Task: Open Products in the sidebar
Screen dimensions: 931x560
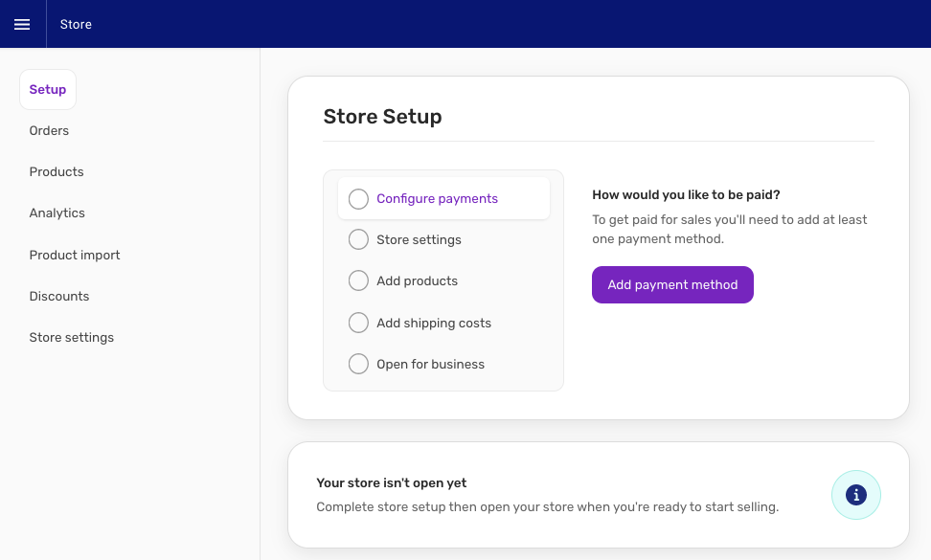Action: [57, 172]
